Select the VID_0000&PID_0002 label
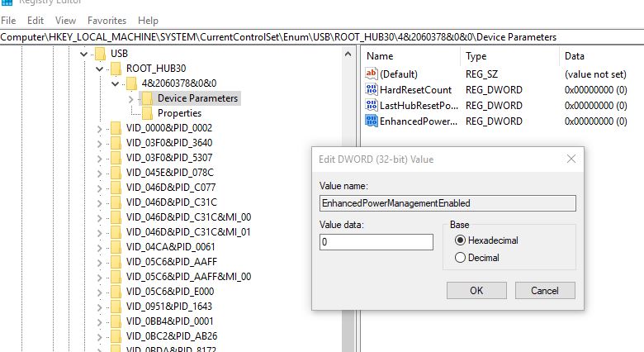This screenshot has width=644, height=352. [169, 128]
